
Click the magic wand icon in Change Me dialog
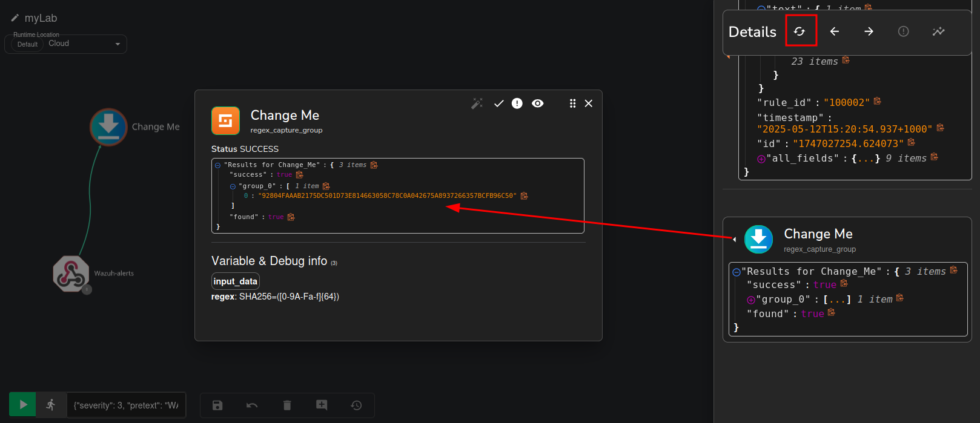tap(477, 103)
